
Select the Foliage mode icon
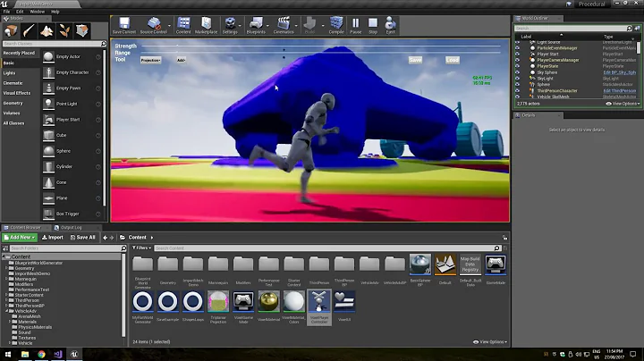[64, 30]
